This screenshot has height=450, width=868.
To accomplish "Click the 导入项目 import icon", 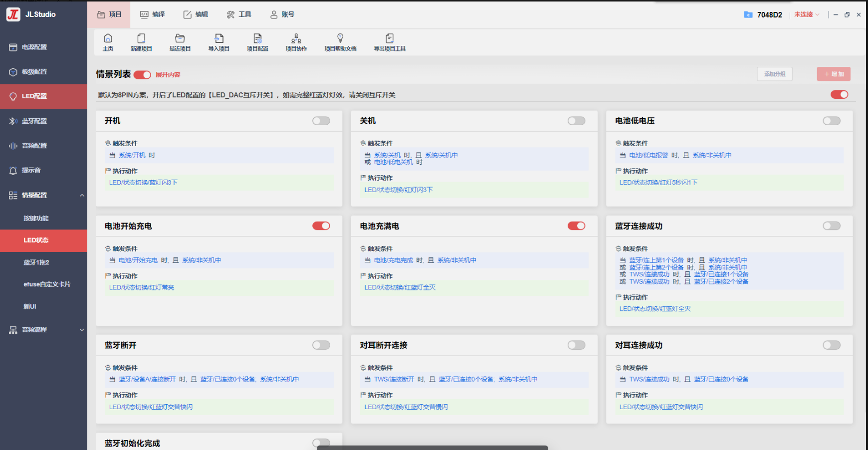I will point(219,38).
